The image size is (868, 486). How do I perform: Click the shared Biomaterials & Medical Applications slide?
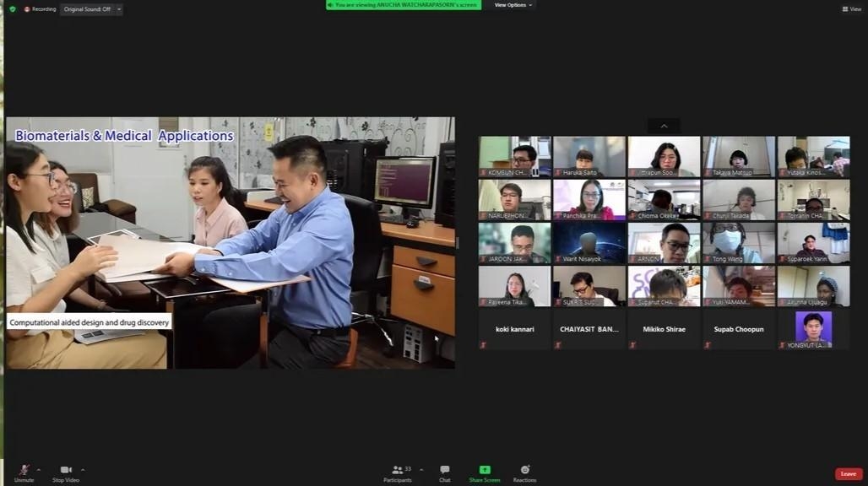230,242
